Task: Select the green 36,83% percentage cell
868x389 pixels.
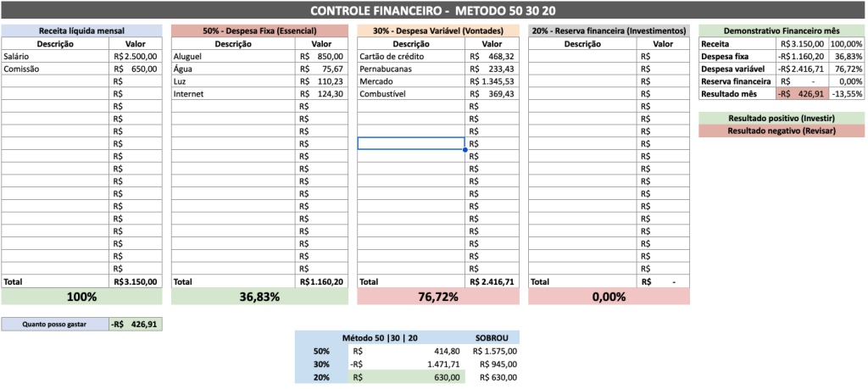Action: [x=259, y=297]
